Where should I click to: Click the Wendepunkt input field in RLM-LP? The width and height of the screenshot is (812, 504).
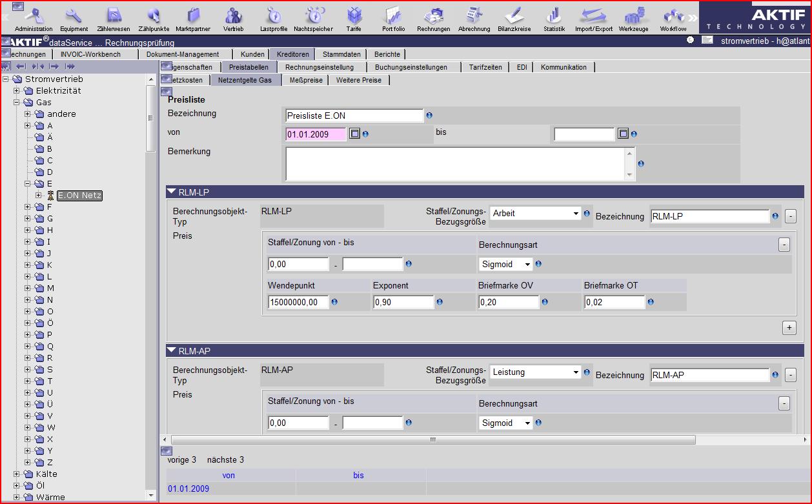coord(298,302)
